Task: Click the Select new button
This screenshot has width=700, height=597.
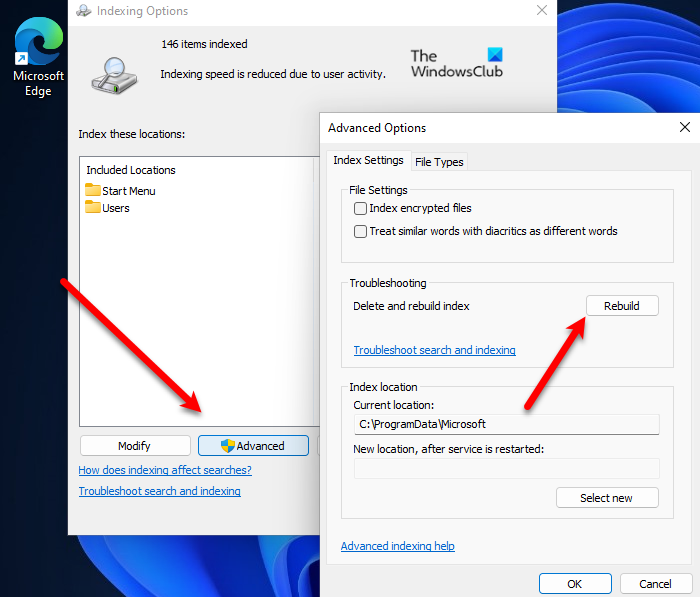Action: tap(607, 497)
